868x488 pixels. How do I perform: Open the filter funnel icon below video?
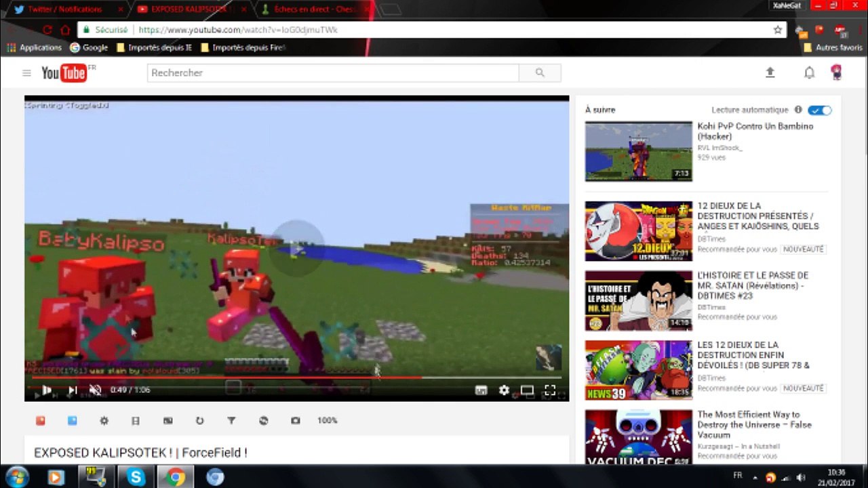coord(231,420)
